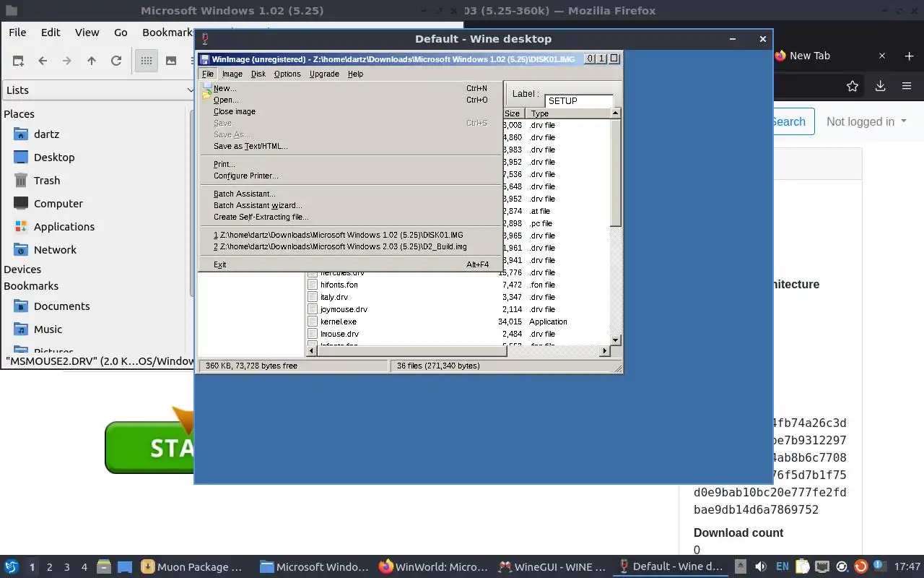Click new tab icon in file manager
Viewport: 924px width, 578px height.
pyautogui.click(x=18, y=61)
